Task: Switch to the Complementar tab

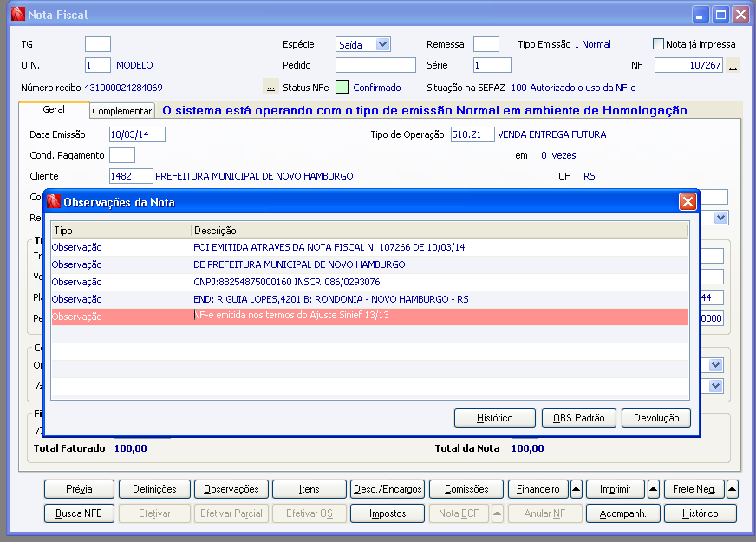Action: tap(122, 111)
